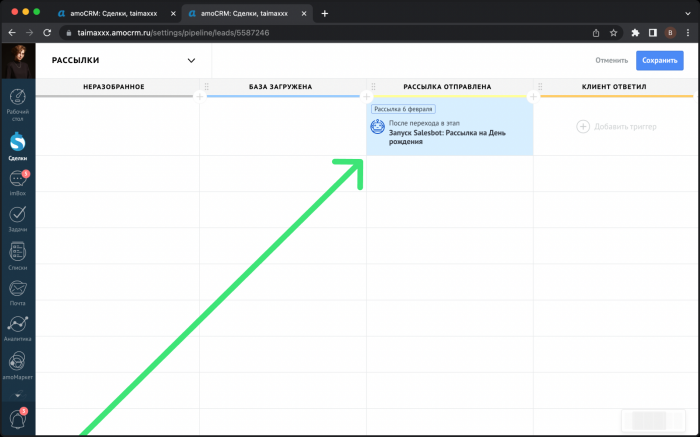Expand more sidebar items with down arrow
Viewport: 700px width, 437px height.
[x=17, y=396]
